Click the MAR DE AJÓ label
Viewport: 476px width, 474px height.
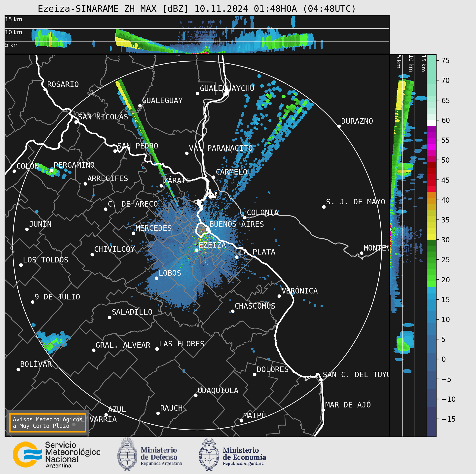click(x=348, y=405)
